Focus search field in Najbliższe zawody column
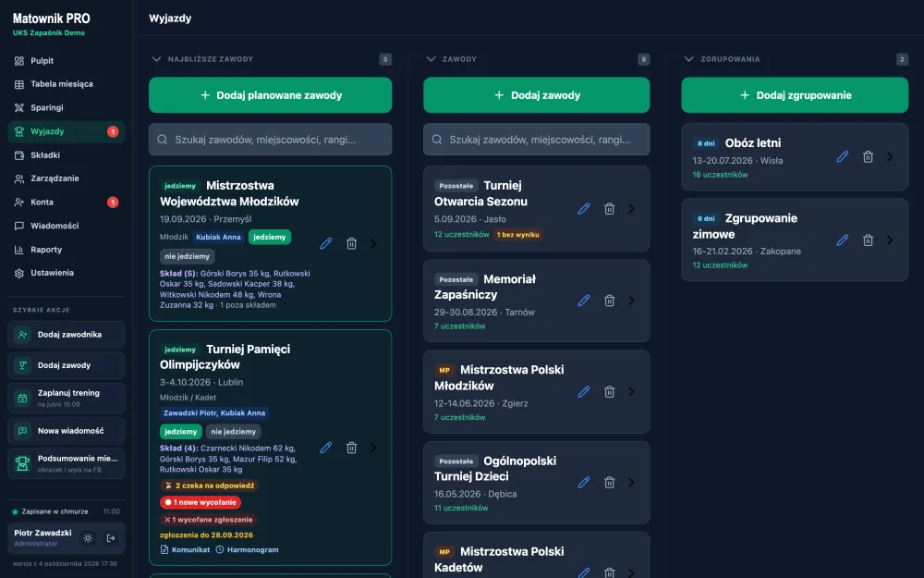This screenshot has width=924, height=578. (271, 140)
